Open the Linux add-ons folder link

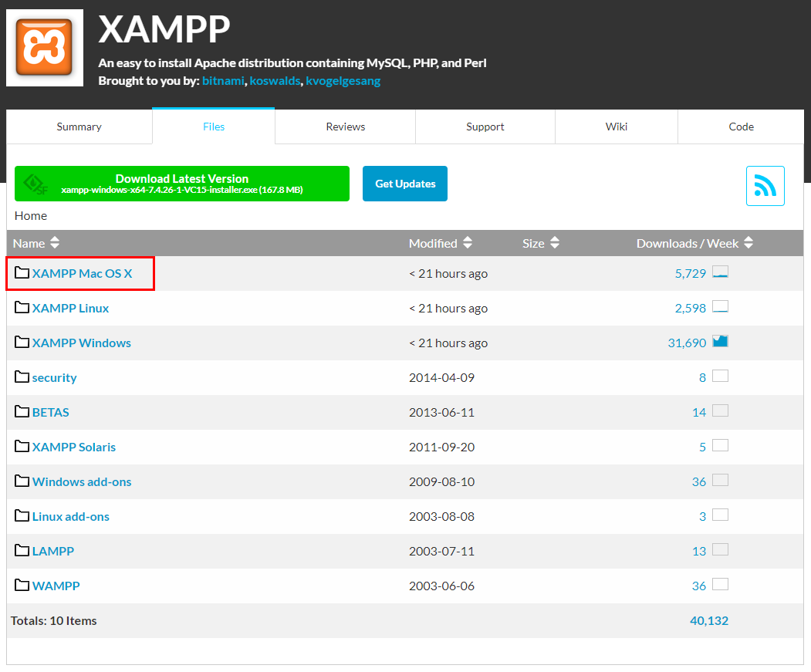coord(71,516)
